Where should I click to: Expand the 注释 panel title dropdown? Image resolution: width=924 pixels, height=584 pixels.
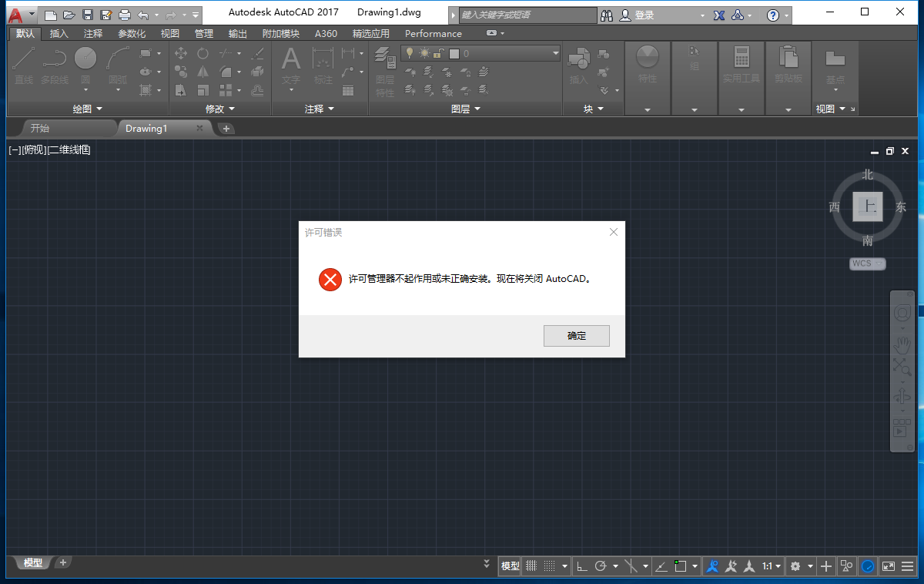[319, 109]
